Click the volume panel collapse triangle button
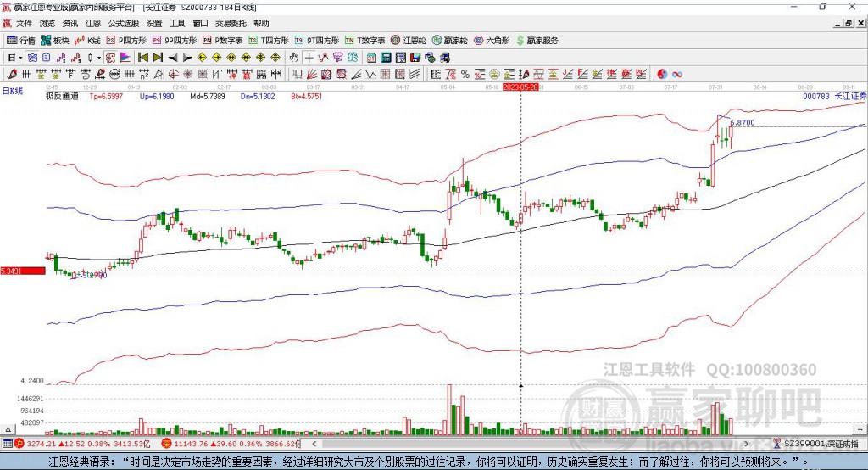This screenshot has width=868, height=470. [8, 429]
